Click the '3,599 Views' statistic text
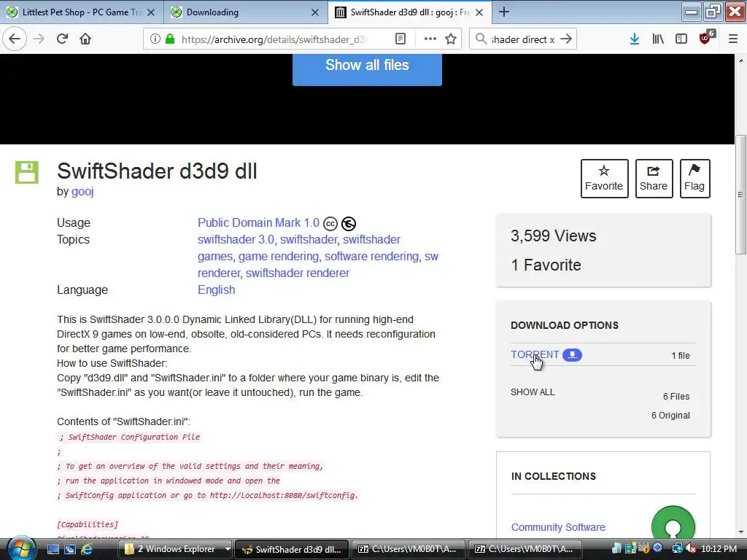 coord(553,236)
